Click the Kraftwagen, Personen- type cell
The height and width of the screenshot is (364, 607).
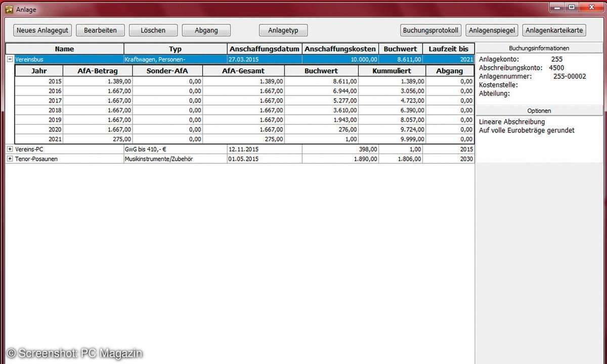(x=176, y=59)
